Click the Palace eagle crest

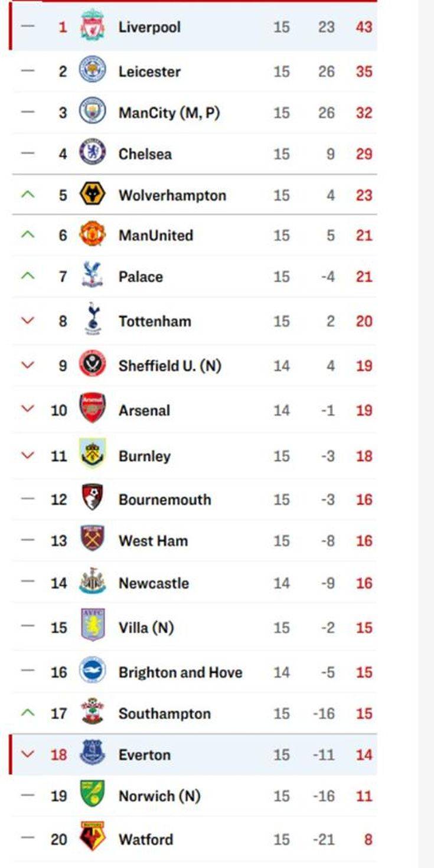[x=93, y=275]
